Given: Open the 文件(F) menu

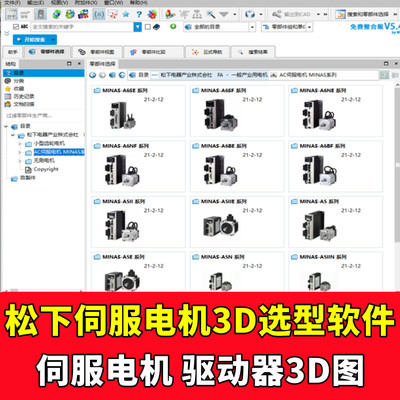Looking at the screenshot, I should [12, 2].
